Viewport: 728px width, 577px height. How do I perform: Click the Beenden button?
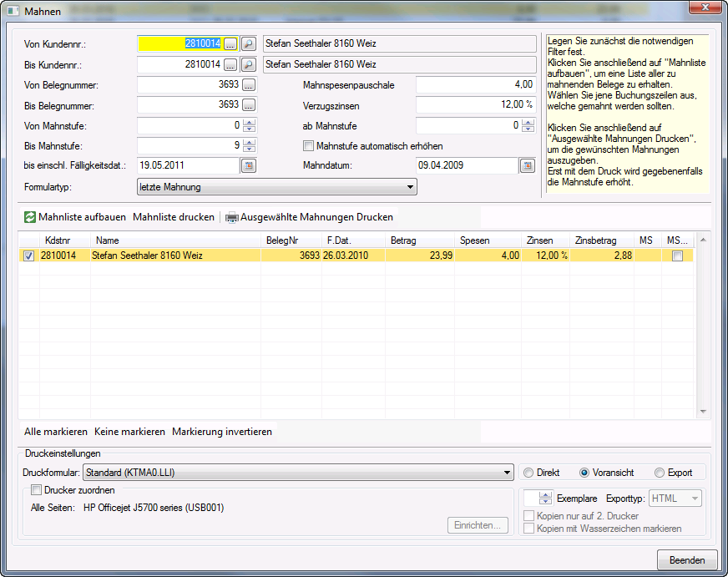[x=687, y=560]
